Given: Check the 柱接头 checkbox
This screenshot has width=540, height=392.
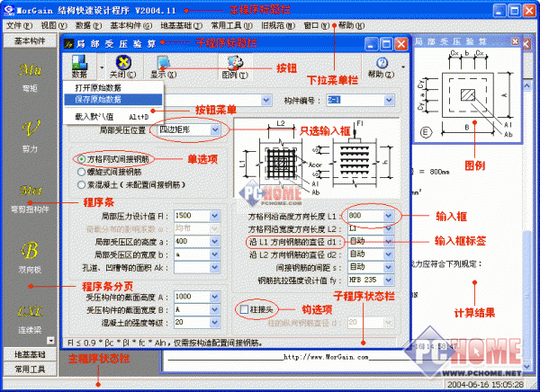Looking at the screenshot, I should pos(244,309).
